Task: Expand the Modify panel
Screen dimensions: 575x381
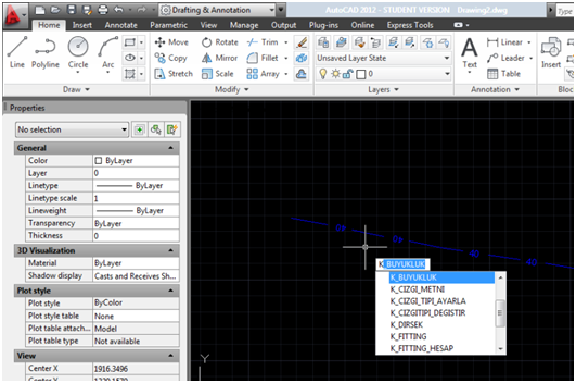Action: coord(231,89)
